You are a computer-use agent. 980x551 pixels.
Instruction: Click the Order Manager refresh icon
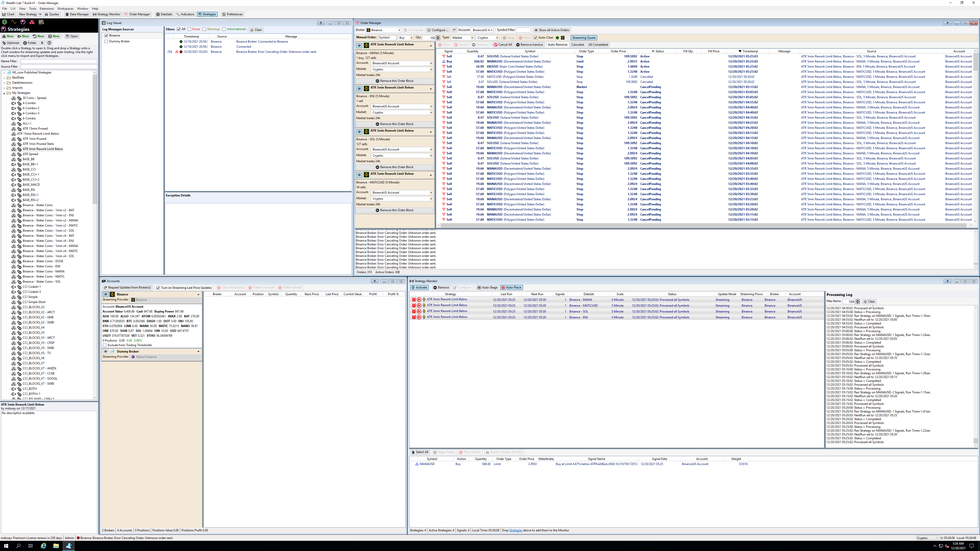point(454,30)
